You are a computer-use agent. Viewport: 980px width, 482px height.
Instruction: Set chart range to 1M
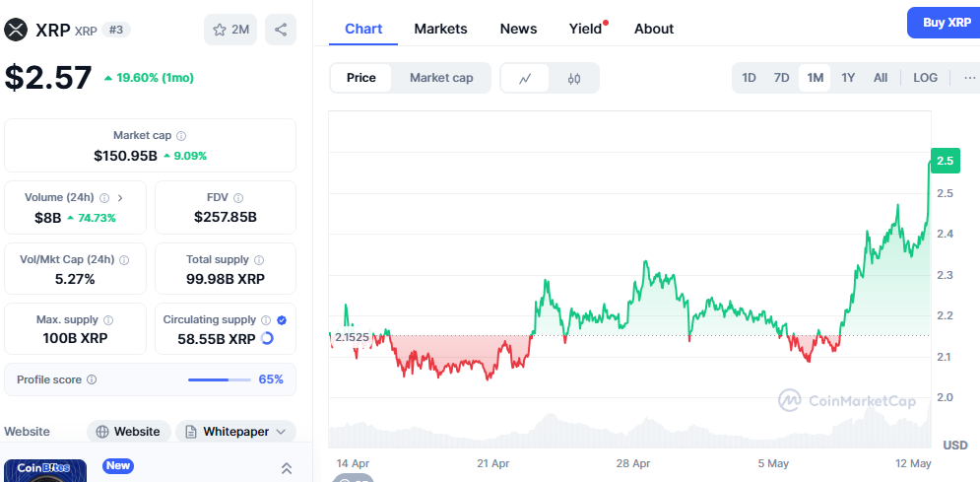815,78
